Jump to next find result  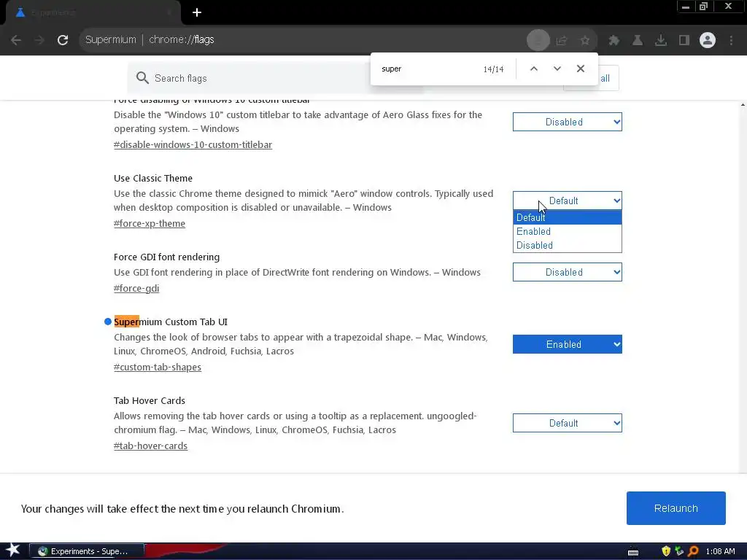coord(557,69)
